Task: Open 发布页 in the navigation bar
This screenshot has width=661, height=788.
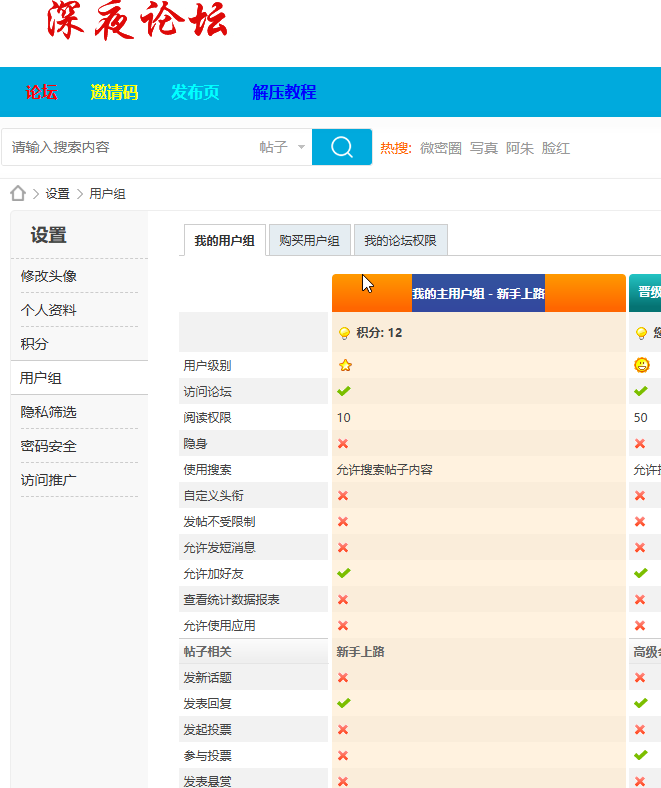Action: (x=195, y=92)
